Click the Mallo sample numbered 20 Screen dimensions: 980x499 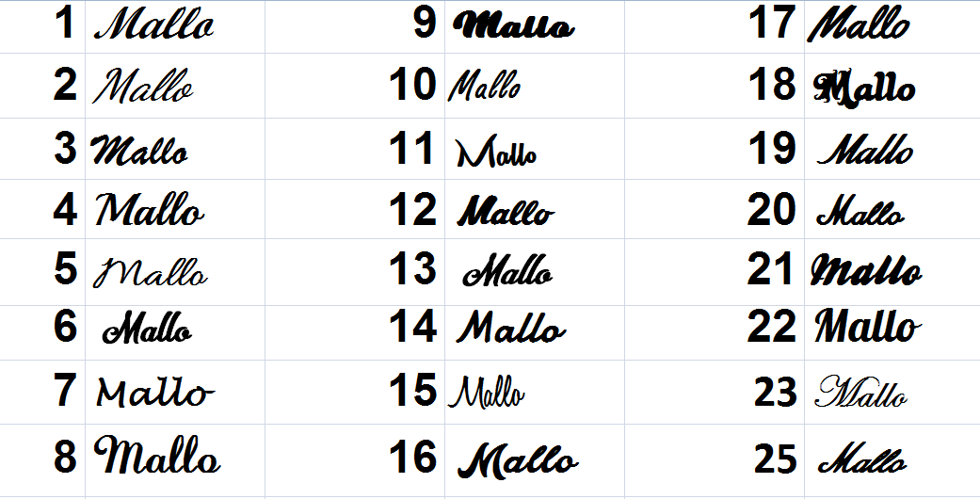coord(860,211)
